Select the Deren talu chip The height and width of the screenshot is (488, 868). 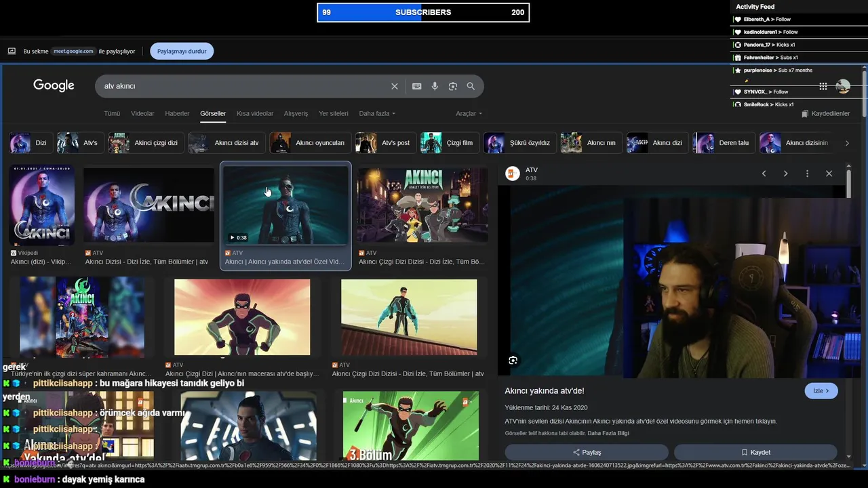point(724,143)
